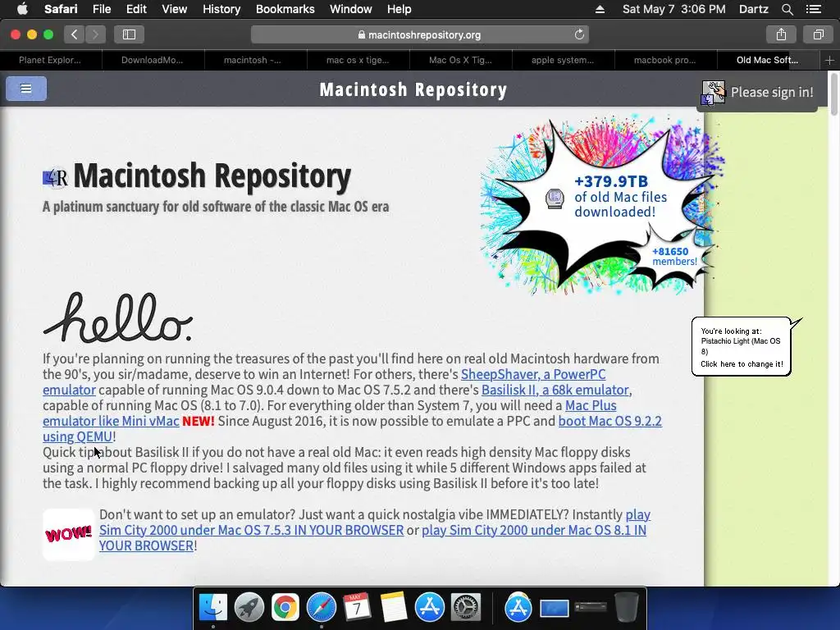
Task: Click the large Macintosh Repository heading
Action: 212,176
